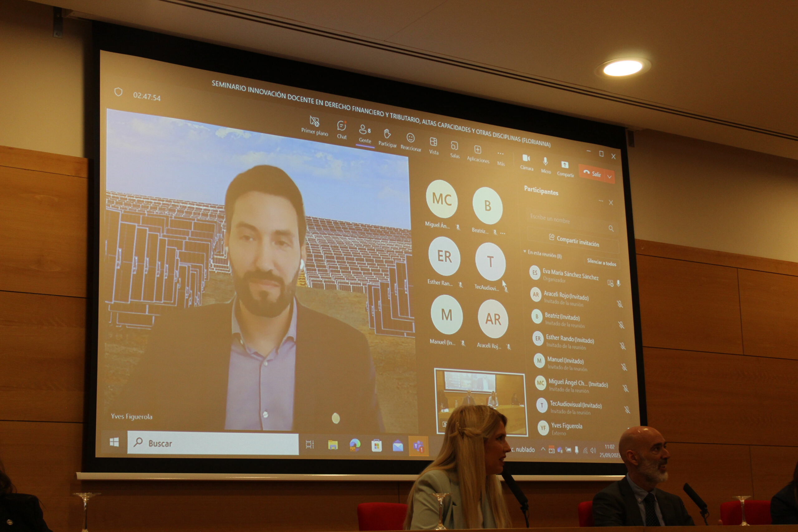Collapse the 'En esta reunión (8)' section
The image size is (798, 532).
point(525,252)
